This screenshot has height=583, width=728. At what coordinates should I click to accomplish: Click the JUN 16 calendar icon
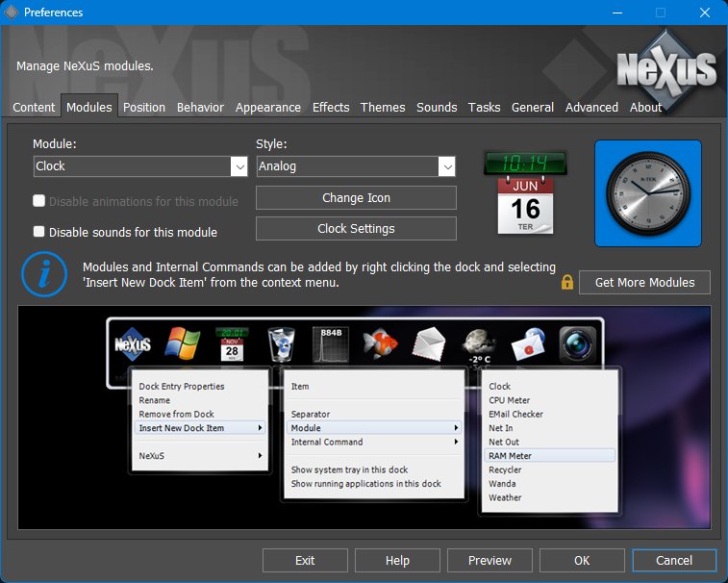(525, 206)
